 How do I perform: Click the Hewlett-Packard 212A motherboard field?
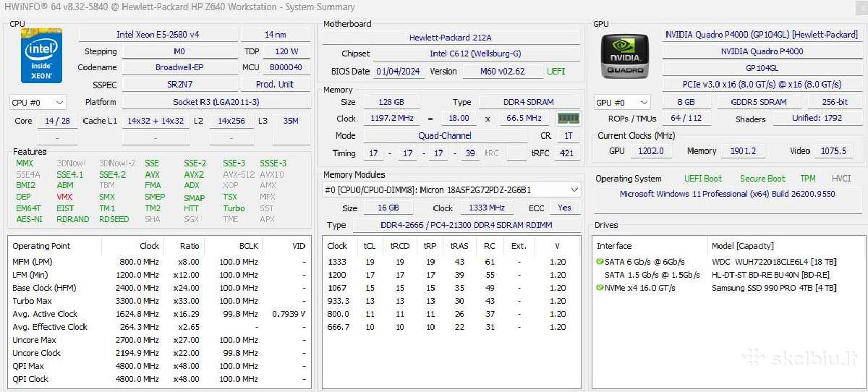451,38
